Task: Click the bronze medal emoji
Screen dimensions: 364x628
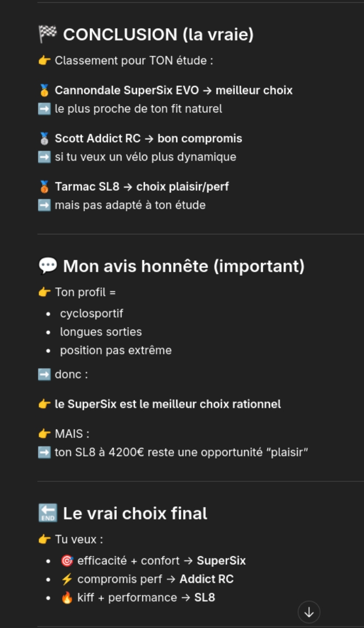Action: (x=45, y=187)
